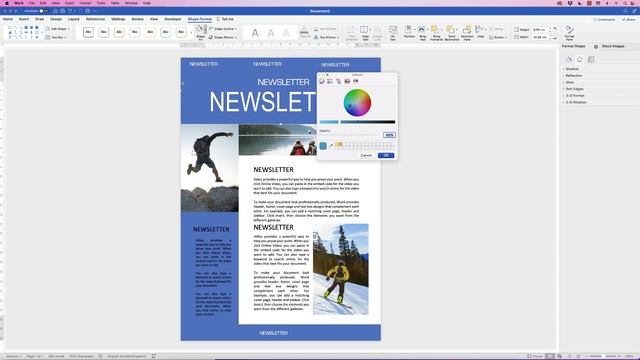640x360 pixels.
Task: Select the Colour Sliders tab in Colours dialog
Action: [x=330, y=81]
